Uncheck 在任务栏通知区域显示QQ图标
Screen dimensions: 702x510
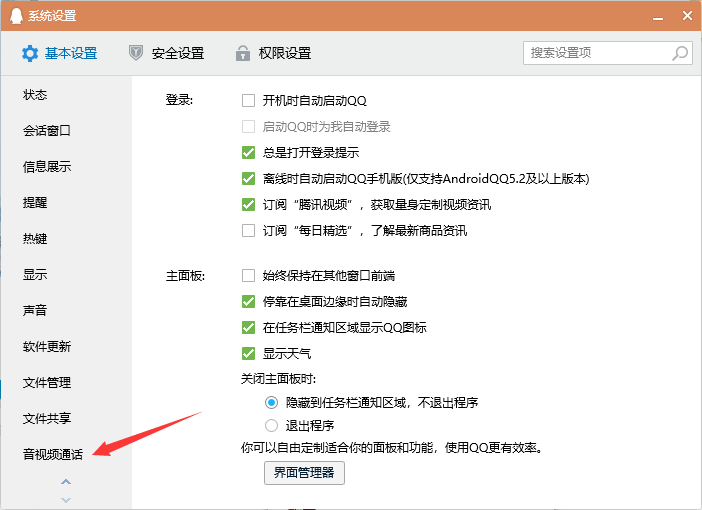click(x=248, y=327)
